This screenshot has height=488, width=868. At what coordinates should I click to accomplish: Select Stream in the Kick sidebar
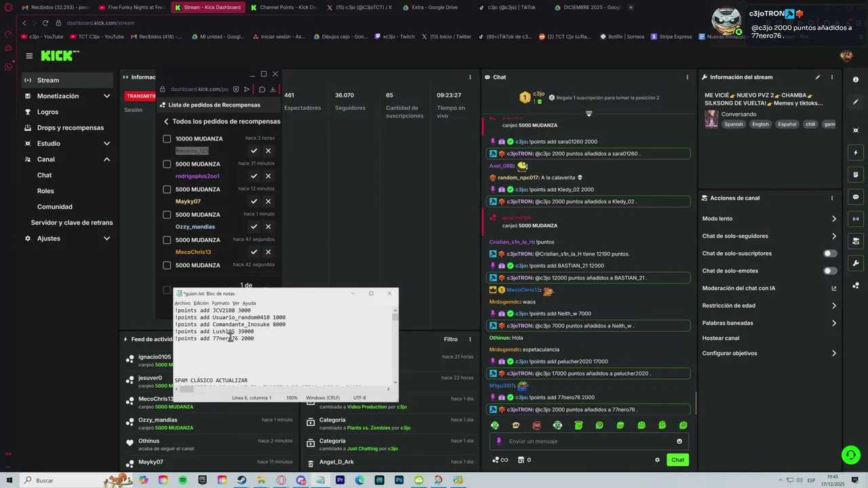coord(67,80)
